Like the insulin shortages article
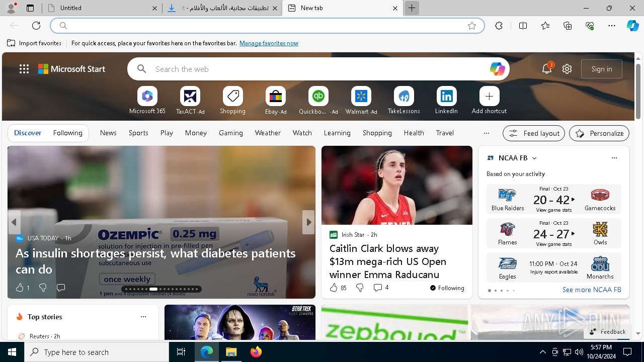 20,288
